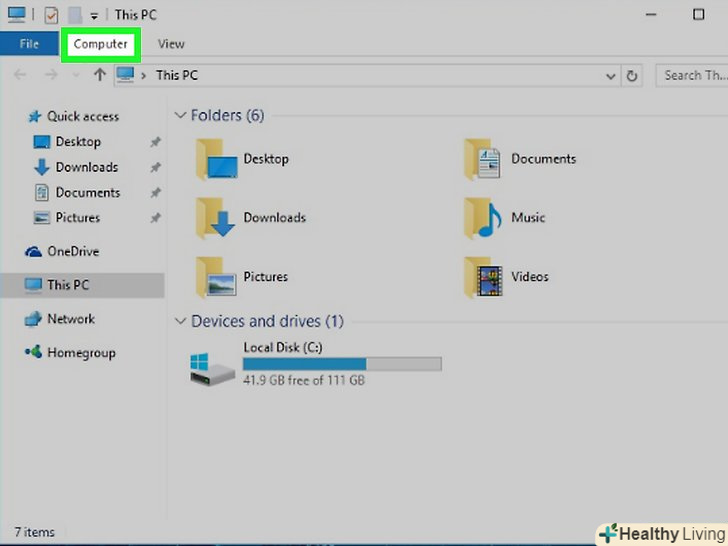The height and width of the screenshot is (546, 728).
Task: Select Pictures under Quick access
Action: 78,218
